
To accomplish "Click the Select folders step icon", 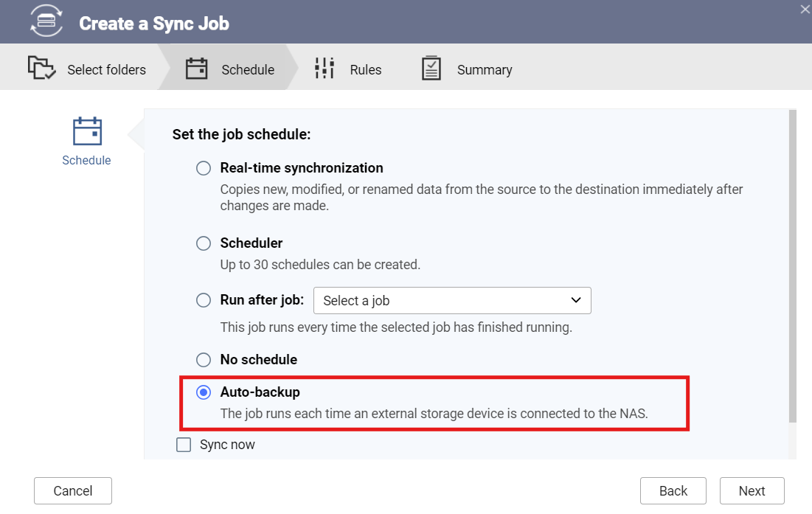I will tap(41, 68).
